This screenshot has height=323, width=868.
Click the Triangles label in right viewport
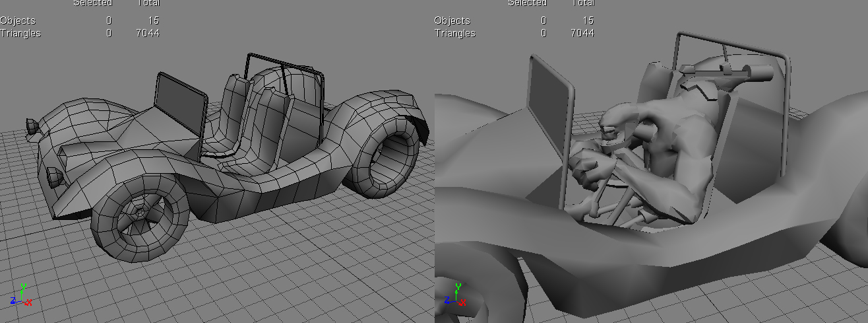click(x=454, y=33)
